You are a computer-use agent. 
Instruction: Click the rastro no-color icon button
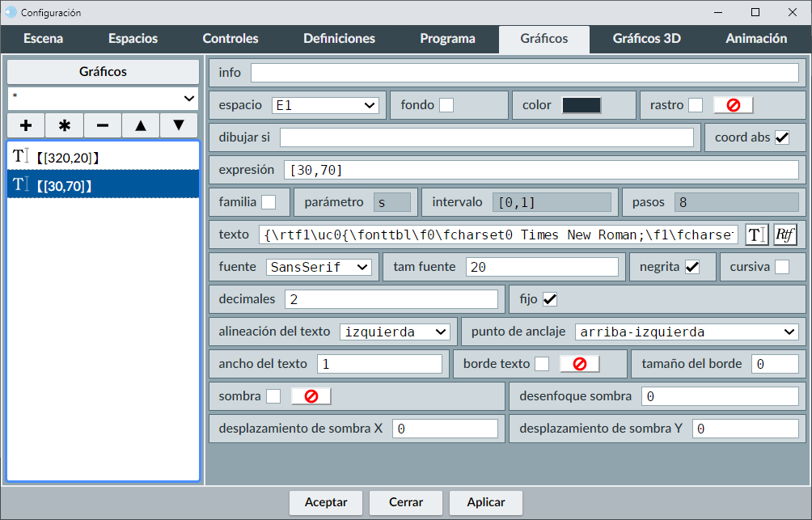point(733,105)
